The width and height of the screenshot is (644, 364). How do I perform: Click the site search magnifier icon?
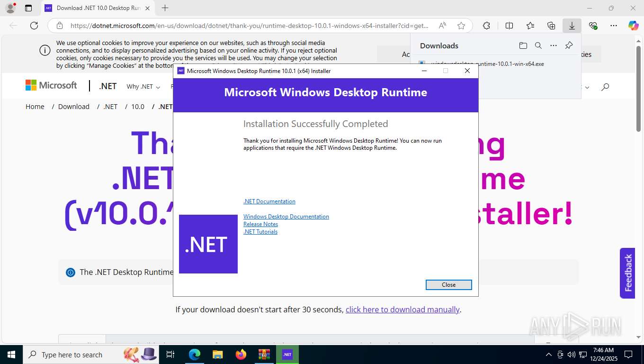coord(605,87)
